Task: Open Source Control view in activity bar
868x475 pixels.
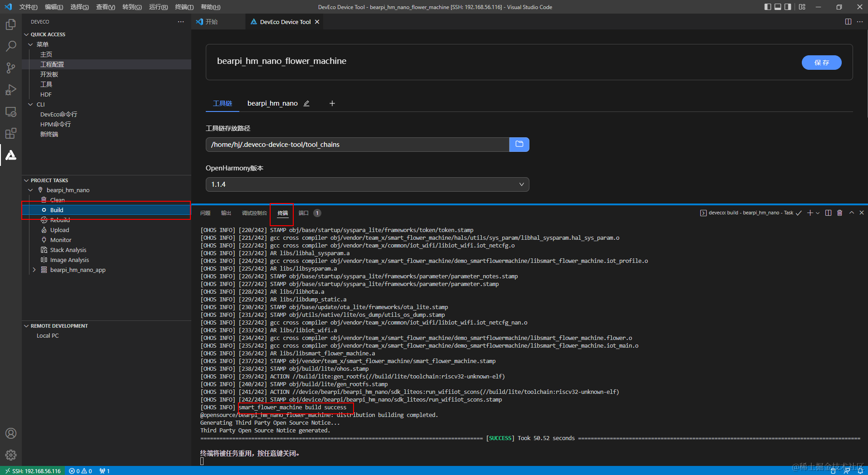Action: coord(11,68)
